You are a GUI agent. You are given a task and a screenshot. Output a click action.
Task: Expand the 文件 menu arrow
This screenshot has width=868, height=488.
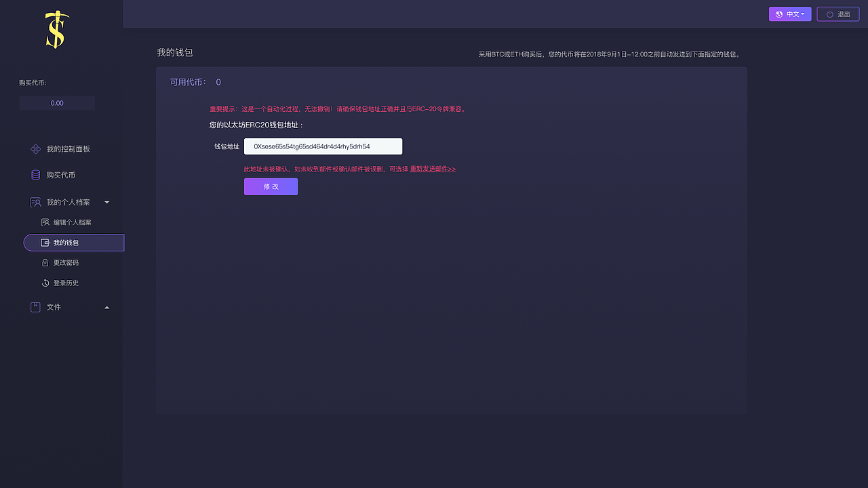(106, 308)
